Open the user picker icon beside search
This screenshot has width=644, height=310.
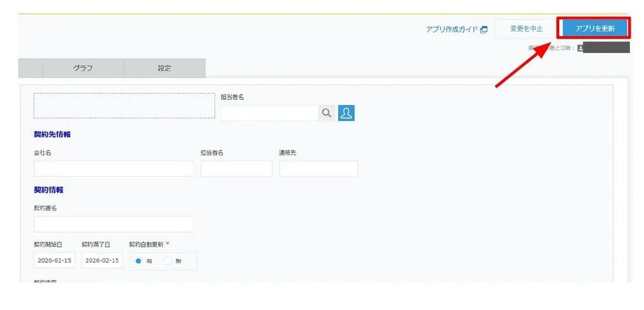point(346,113)
